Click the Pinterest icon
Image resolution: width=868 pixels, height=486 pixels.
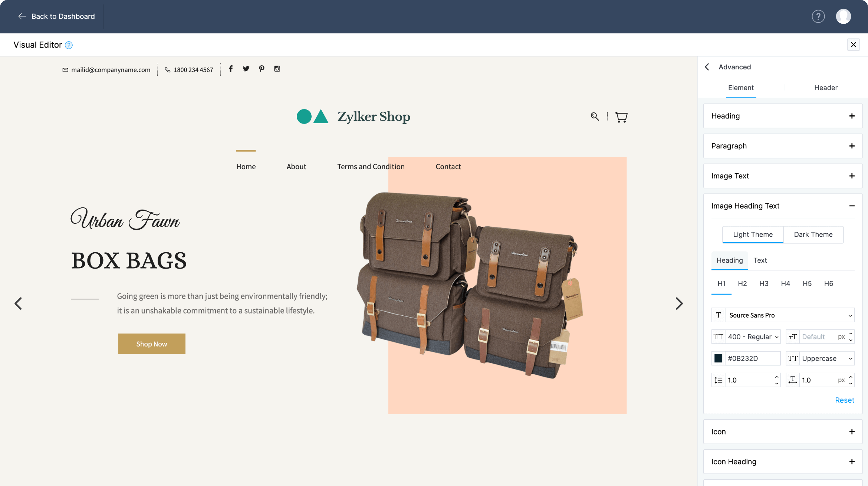click(x=262, y=69)
